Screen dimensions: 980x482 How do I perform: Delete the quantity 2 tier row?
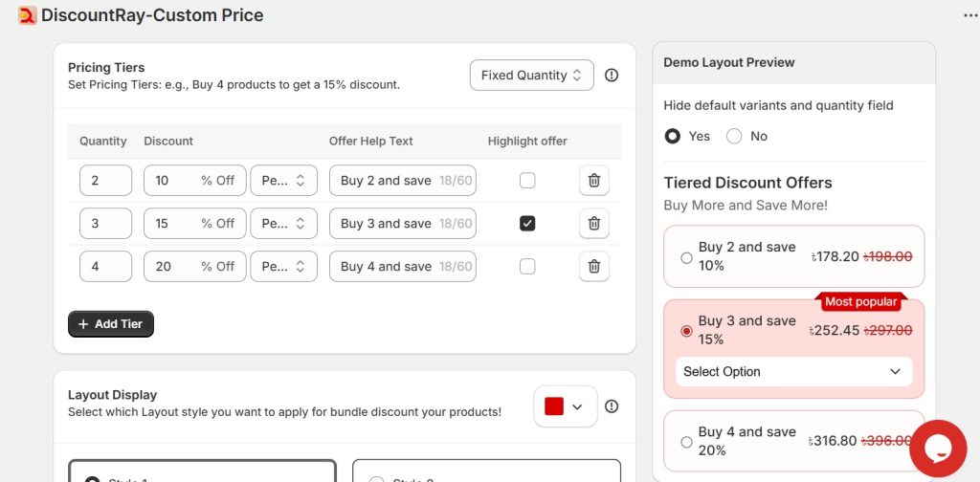[593, 181]
